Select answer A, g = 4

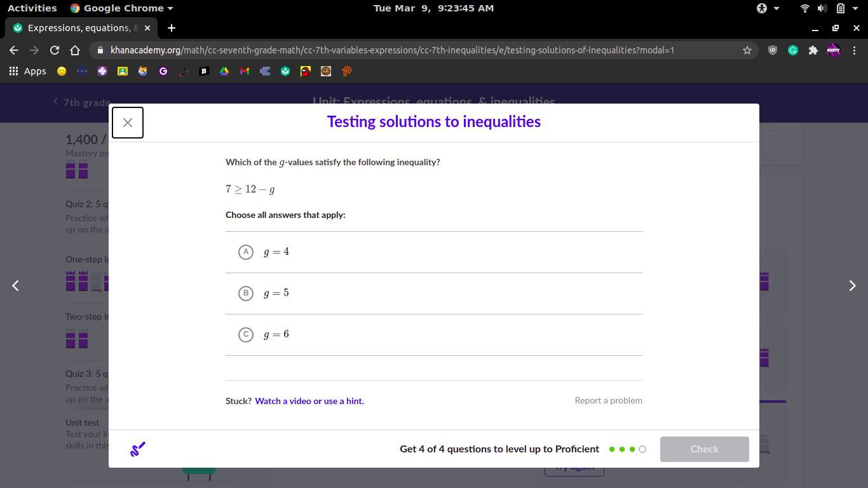pos(434,252)
